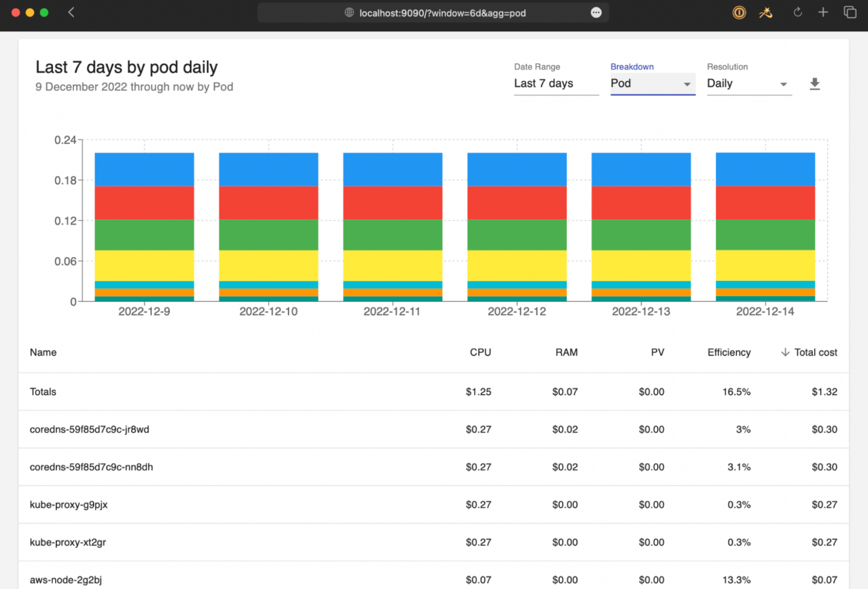Click Totals CPU value $1.25
The height and width of the screenshot is (589, 868).
478,391
